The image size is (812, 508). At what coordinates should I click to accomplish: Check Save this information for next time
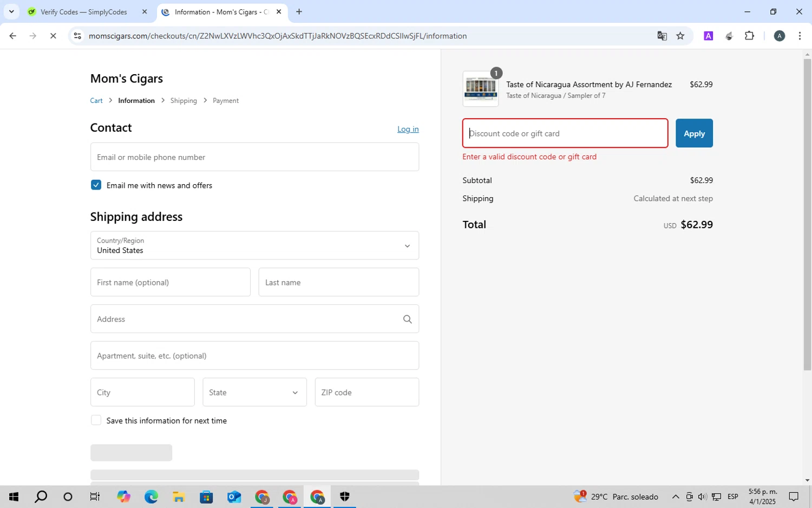(x=96, y=420)
